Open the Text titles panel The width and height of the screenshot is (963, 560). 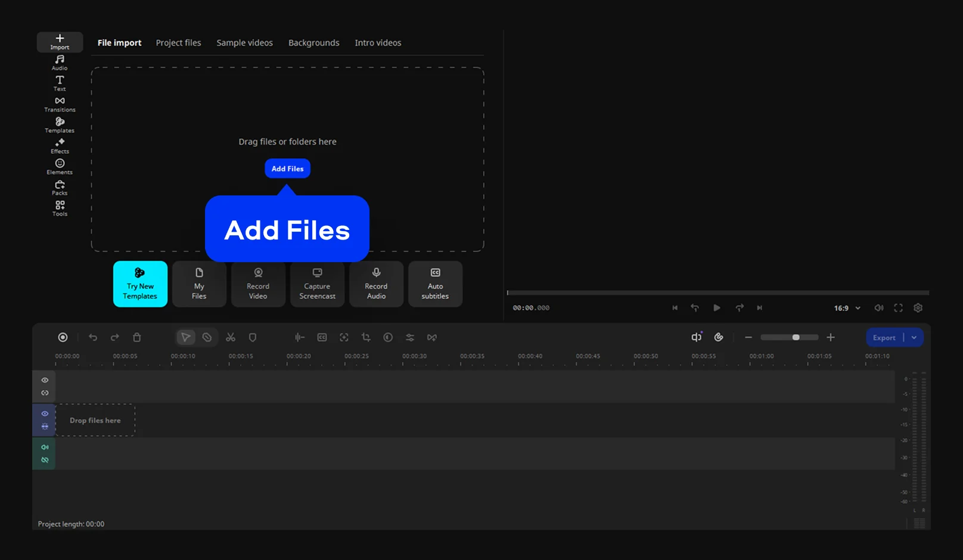click(x=60, y=83)
